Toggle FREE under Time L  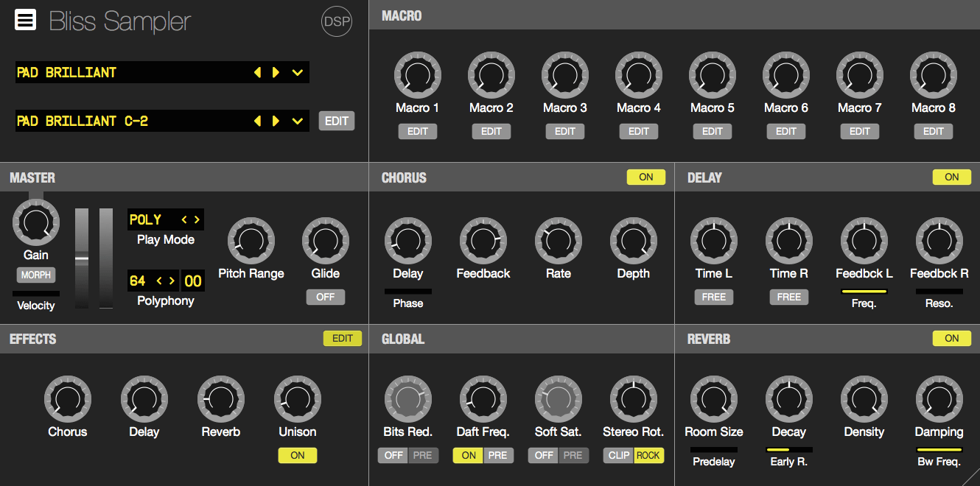click(714, 297)
